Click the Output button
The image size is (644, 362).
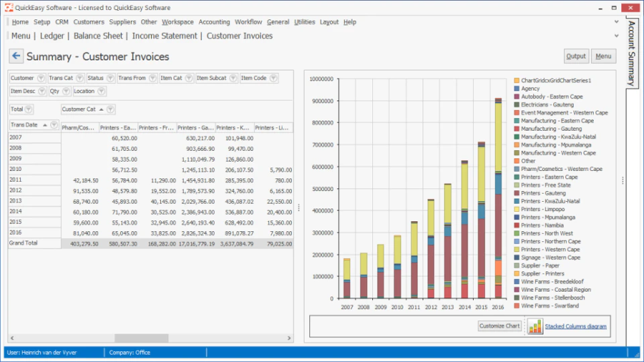point(576,56)
